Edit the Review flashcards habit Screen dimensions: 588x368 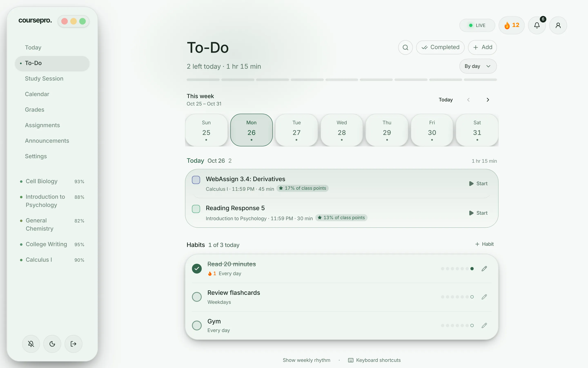pos(484,297)
